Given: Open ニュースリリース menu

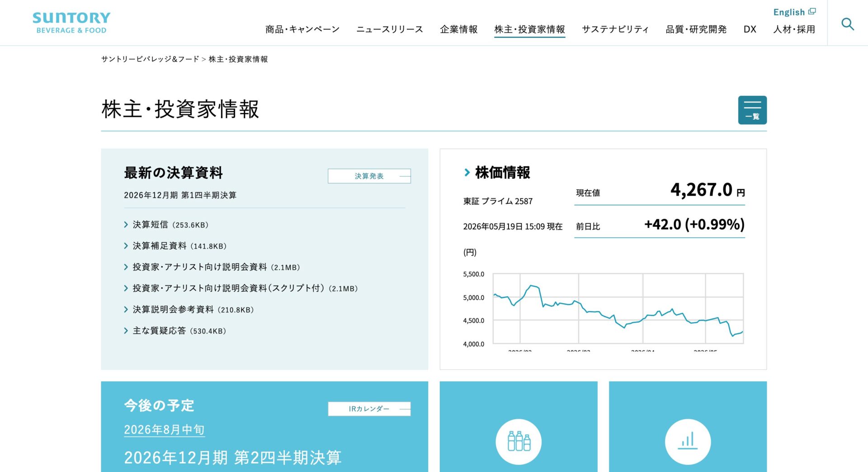Looking at the screenshot, I should click(390, 29).
